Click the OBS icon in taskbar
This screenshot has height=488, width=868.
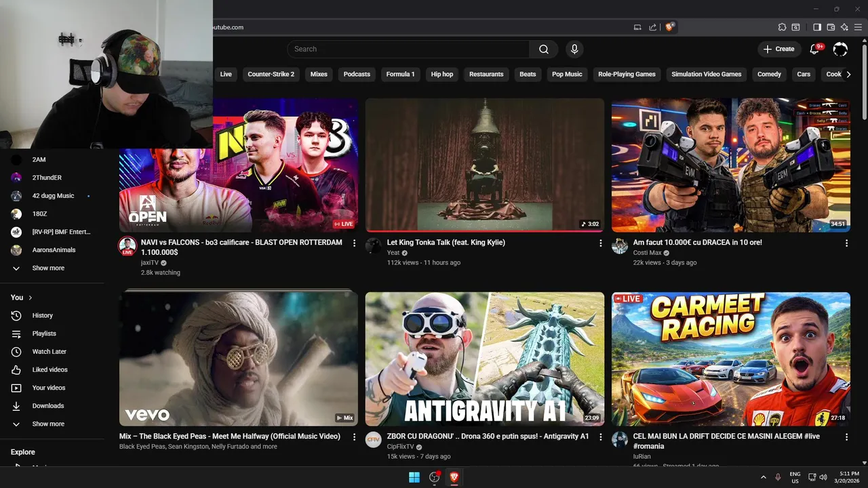tap(435, 477)
